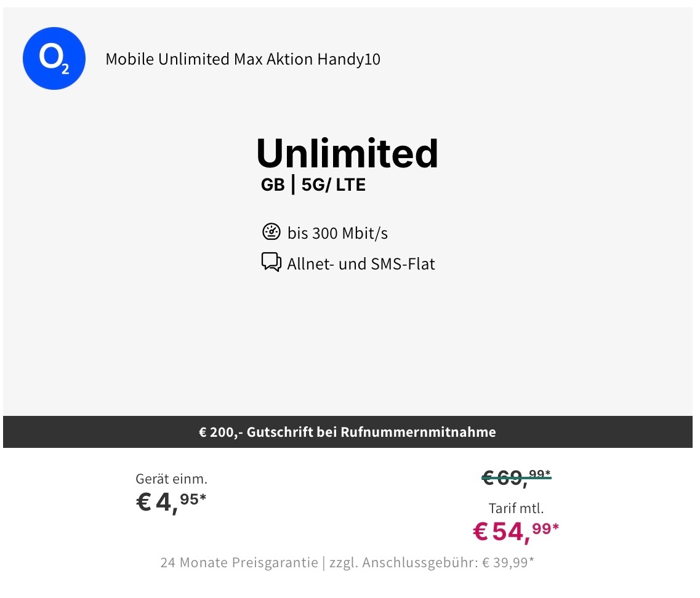Click the large Unlimited heading
Viewport: 700px width, 598px height.
[347, 153]
